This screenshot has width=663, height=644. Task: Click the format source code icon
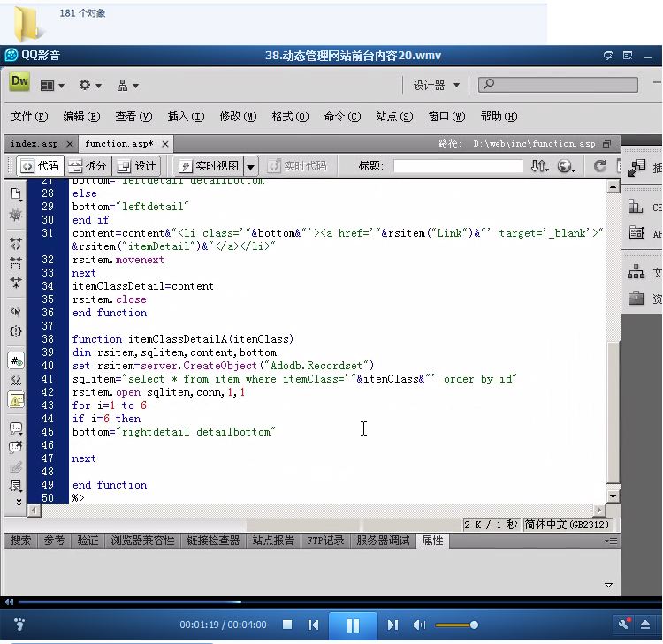[16, 486]
